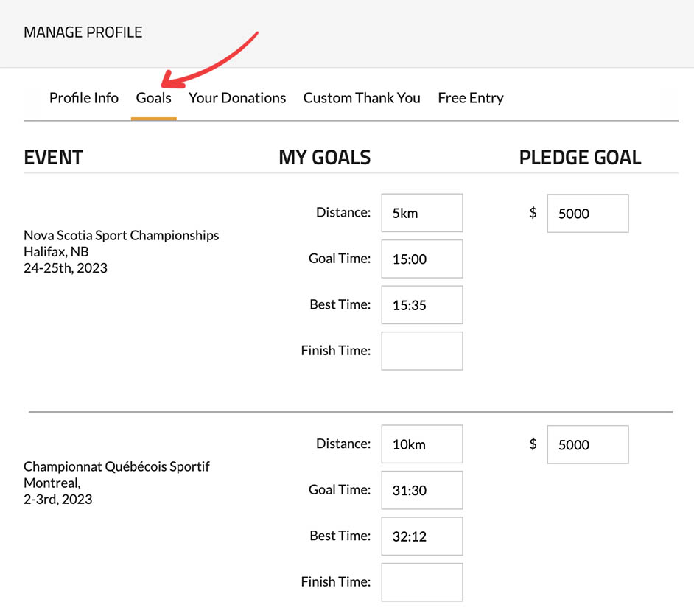Edit the 15:00 Goal Time field

point(421,259)
